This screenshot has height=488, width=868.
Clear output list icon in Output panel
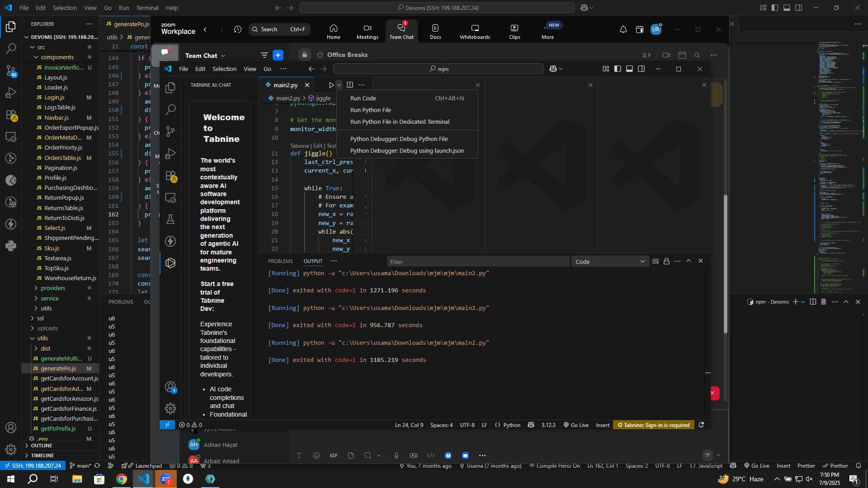656,261
